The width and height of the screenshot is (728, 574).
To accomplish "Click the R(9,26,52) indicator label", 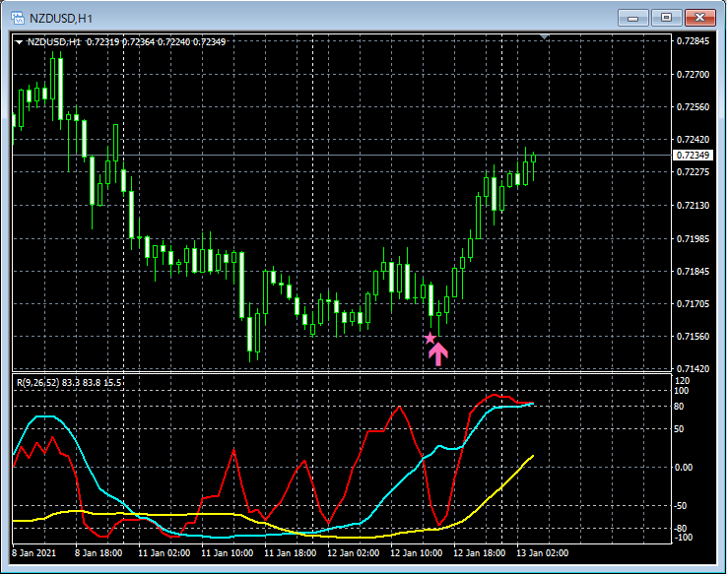I will [42, 380].
